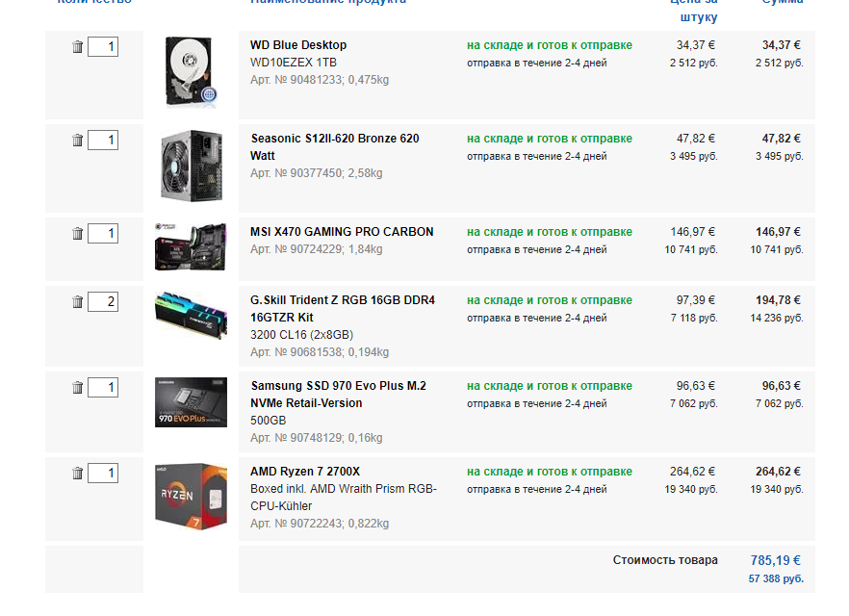Open WD Blue hard drive thumbnail
Viewport: 849px width, 616px height.
click(192, 72)
